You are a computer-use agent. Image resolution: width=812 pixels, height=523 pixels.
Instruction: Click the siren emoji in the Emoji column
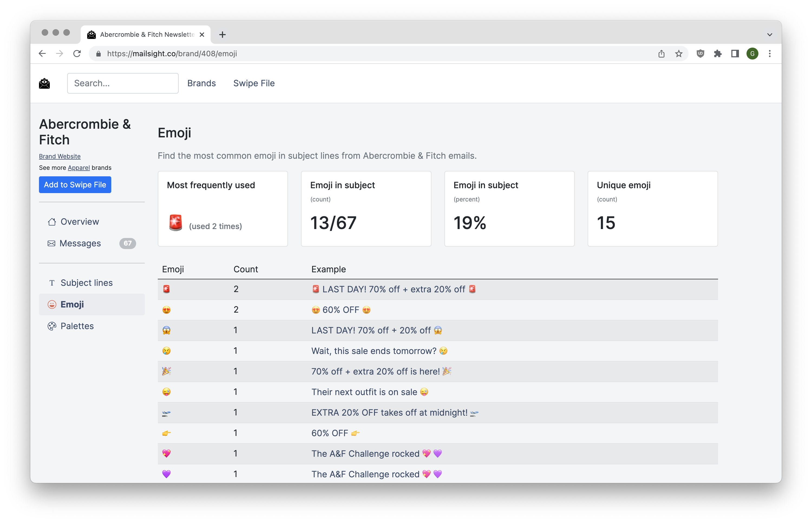click(x=166, y=289)
